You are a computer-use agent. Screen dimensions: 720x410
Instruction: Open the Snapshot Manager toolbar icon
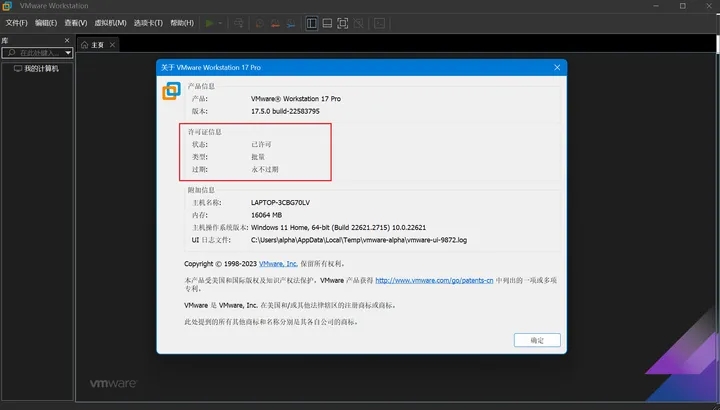coord(291,22)
